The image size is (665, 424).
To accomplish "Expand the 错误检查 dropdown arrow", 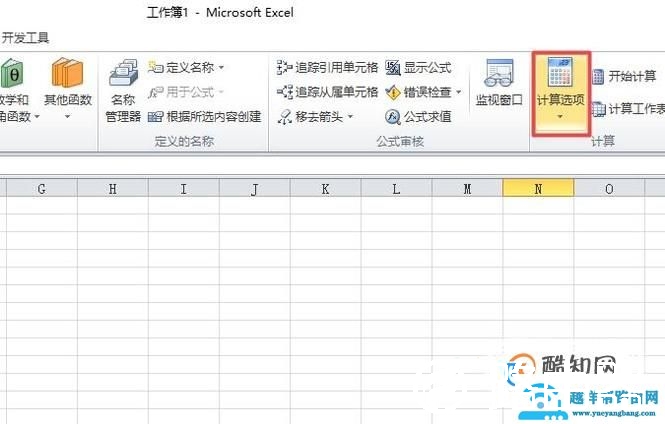I will (x=458, y=92).
